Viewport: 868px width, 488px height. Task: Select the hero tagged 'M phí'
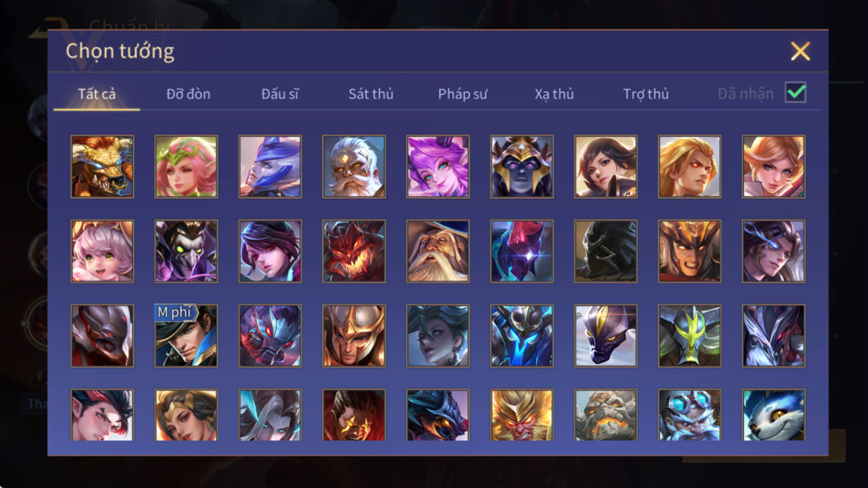186,336
